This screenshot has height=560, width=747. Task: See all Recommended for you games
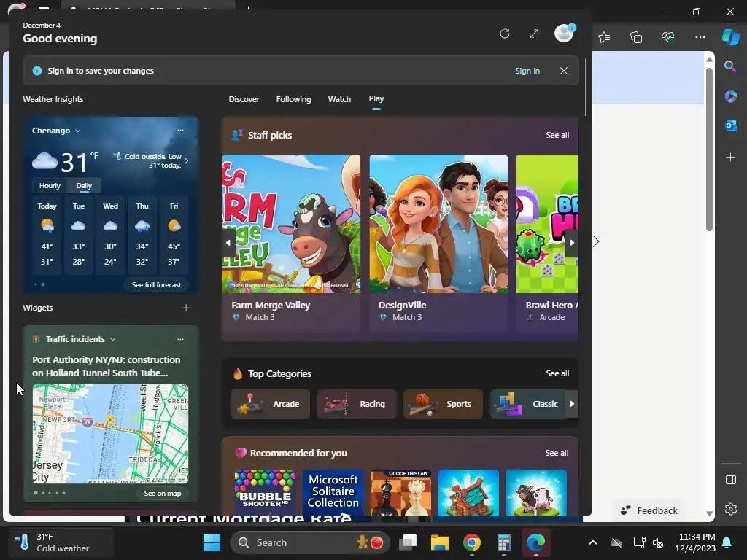(x=557, y=453)
